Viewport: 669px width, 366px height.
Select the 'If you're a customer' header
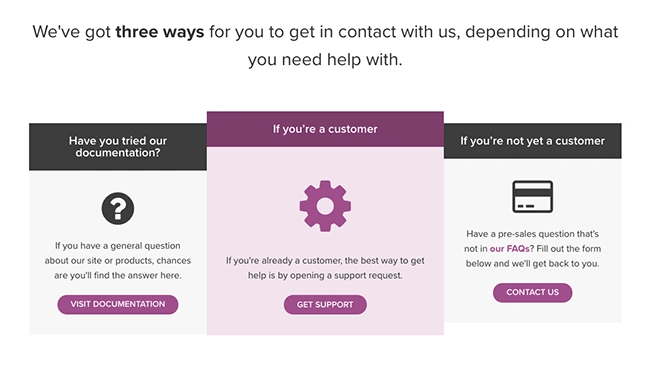click(x=325, y=129)
